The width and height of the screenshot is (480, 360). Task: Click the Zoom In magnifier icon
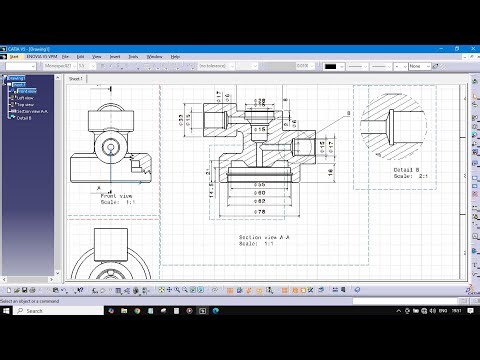pyautogui.click(x=177, y=290)
